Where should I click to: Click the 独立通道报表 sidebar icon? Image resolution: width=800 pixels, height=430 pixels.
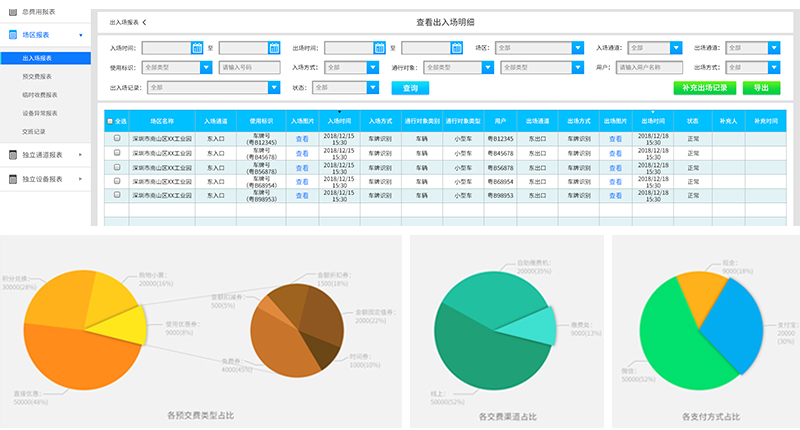coord(11,155)
